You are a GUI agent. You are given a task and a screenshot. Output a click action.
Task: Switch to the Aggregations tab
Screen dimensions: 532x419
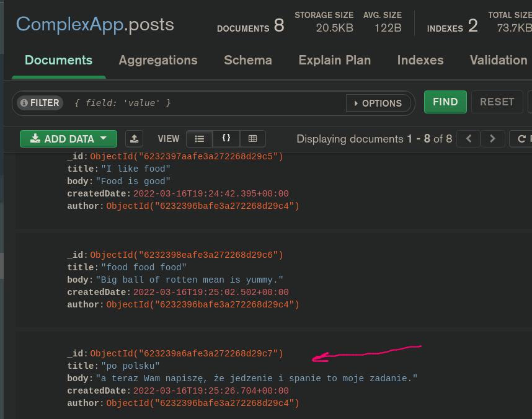coord(158,60)
